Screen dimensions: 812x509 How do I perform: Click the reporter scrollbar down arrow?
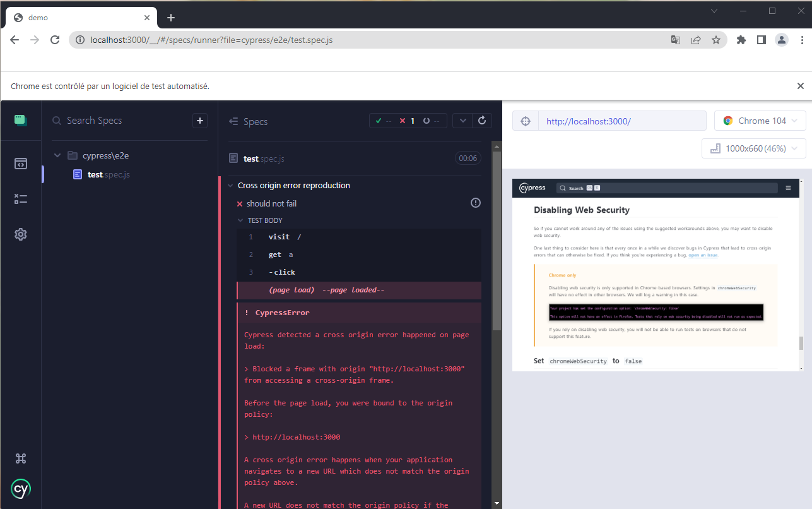point(497,503)
